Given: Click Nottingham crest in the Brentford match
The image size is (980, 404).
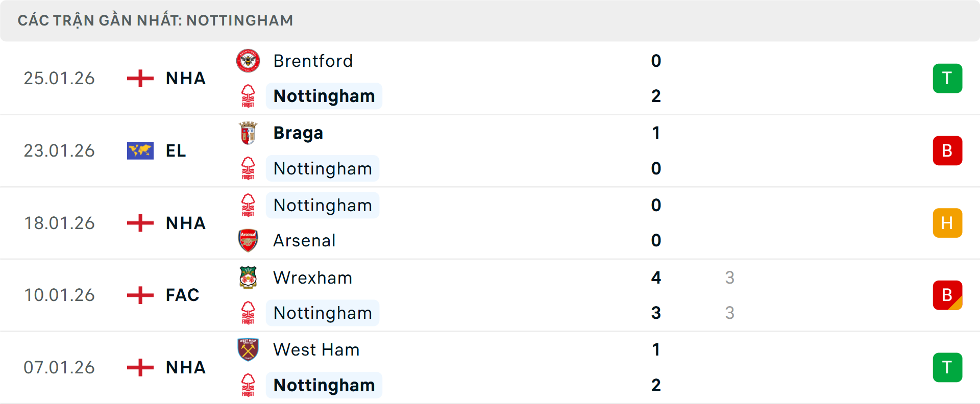Looking at the screenshot, I should pos(248,96).
